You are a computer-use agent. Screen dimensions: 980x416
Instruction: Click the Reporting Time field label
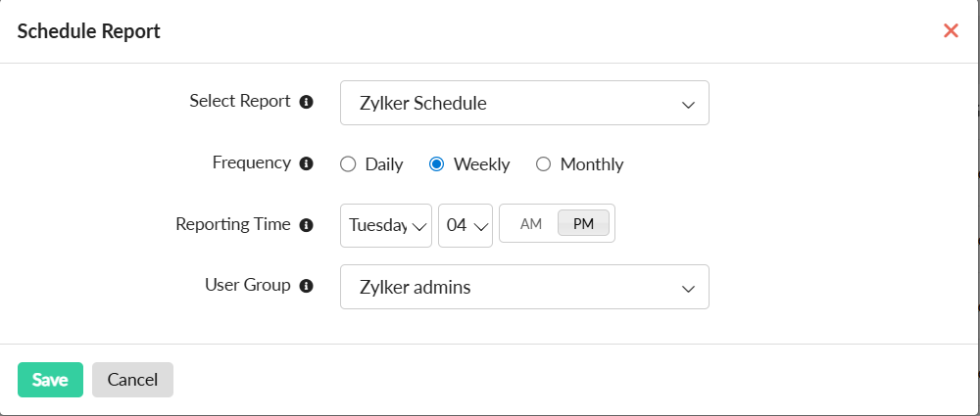[x=233, y=224]
